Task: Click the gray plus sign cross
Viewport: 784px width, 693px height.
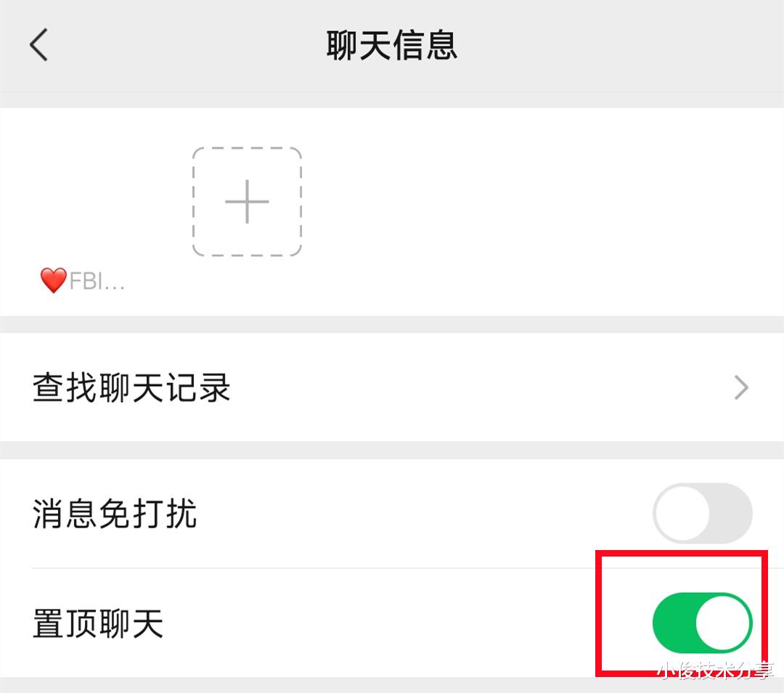Action: point(247,202)
